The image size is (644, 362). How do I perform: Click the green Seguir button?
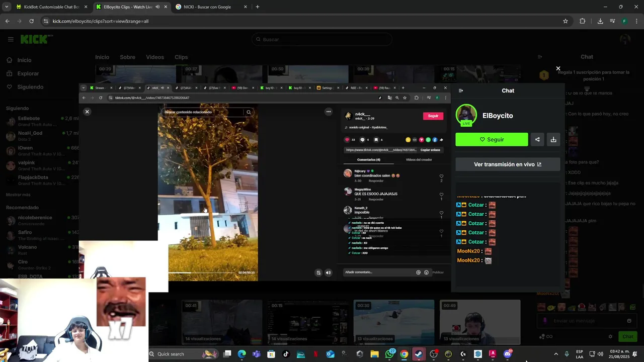[x=492, y=140]
